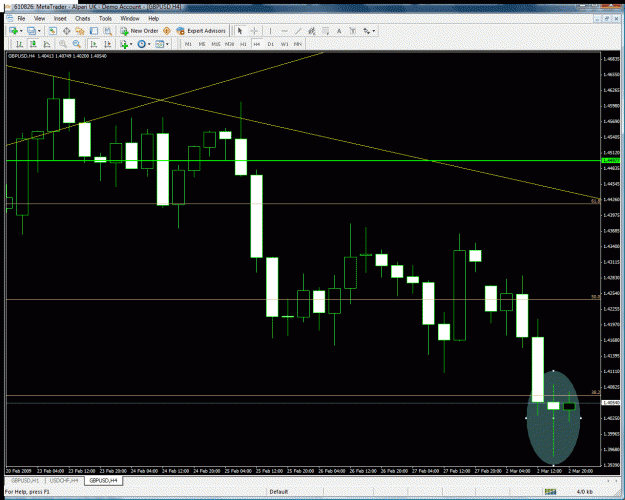Switch to the M1 timeframe

point(188,44)
